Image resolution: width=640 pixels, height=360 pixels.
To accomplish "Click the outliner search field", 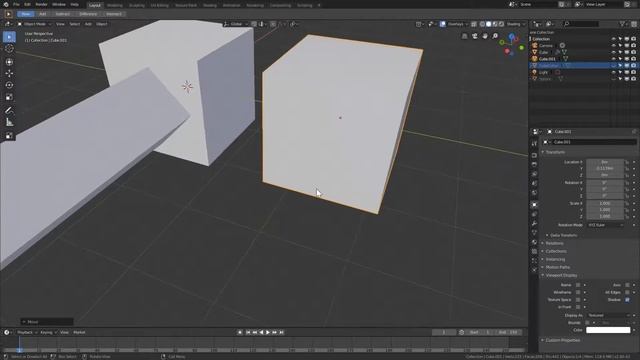I will (581, 24).
